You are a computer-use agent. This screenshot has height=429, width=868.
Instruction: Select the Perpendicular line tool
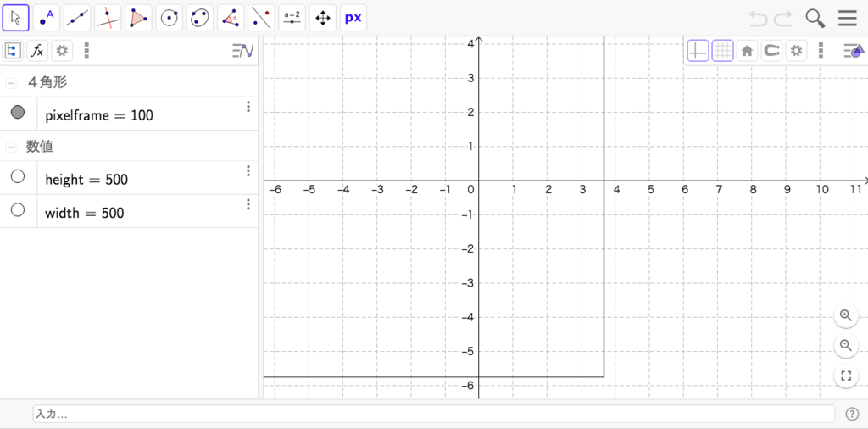point(108,19)
